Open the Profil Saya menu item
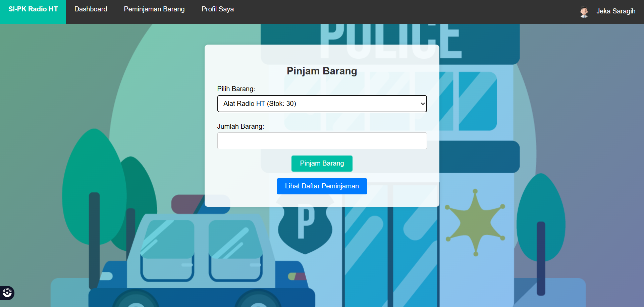Viewport: 644px width, 307px height. coord(218,9)
